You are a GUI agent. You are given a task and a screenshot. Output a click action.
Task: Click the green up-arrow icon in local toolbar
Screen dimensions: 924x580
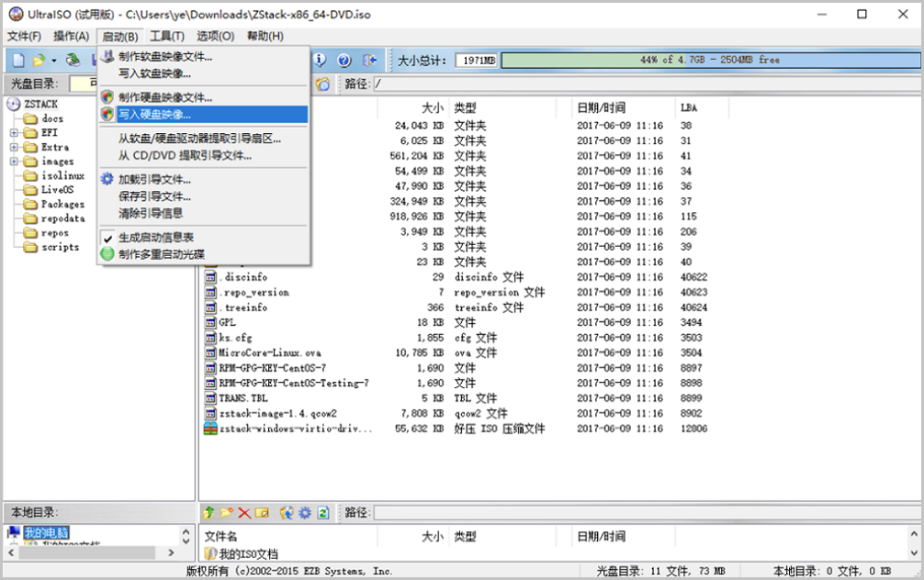point(209,512)
